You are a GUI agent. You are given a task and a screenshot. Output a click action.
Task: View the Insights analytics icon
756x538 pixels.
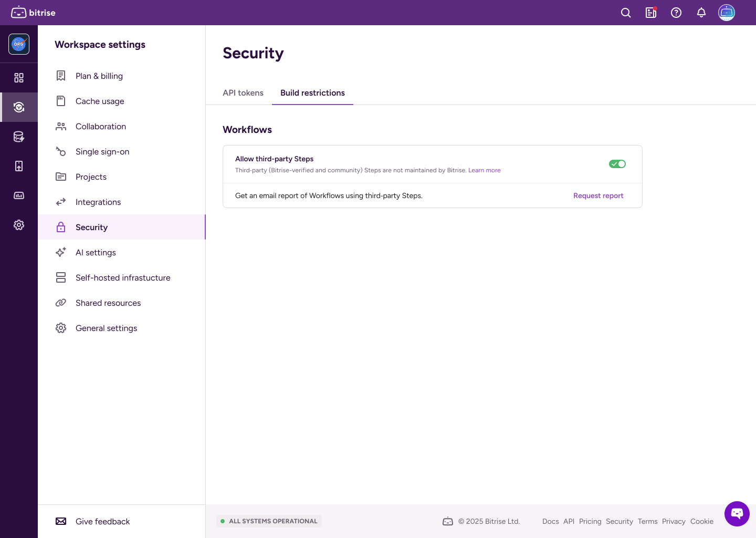pos(19,195)
